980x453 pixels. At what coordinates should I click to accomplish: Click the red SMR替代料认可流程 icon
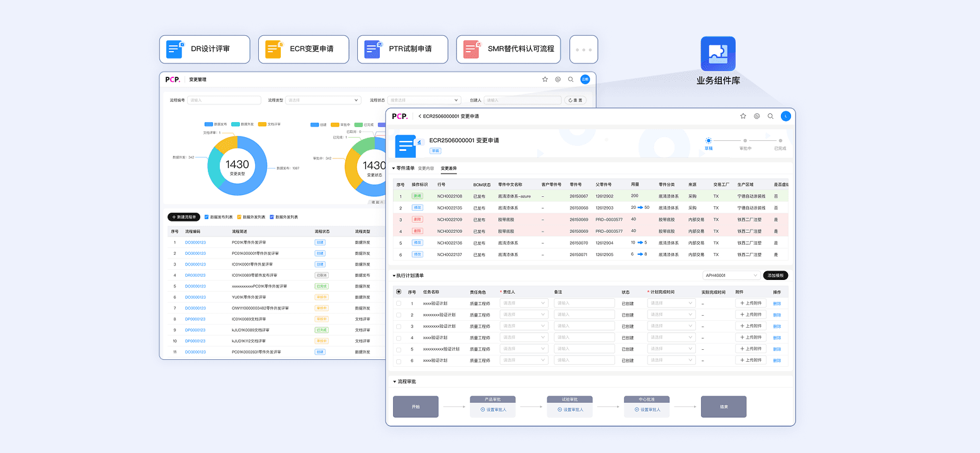(x=472, y=49)
